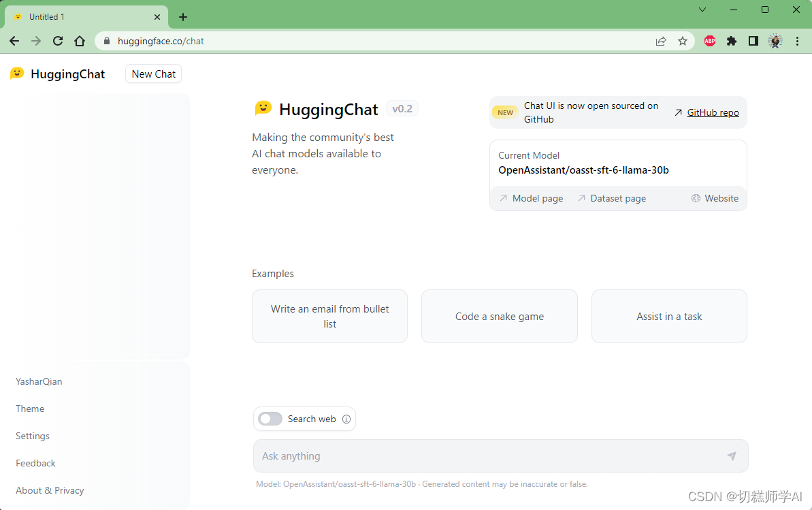
Task: Choose the Assist in a task example
Action: (669, 316)
